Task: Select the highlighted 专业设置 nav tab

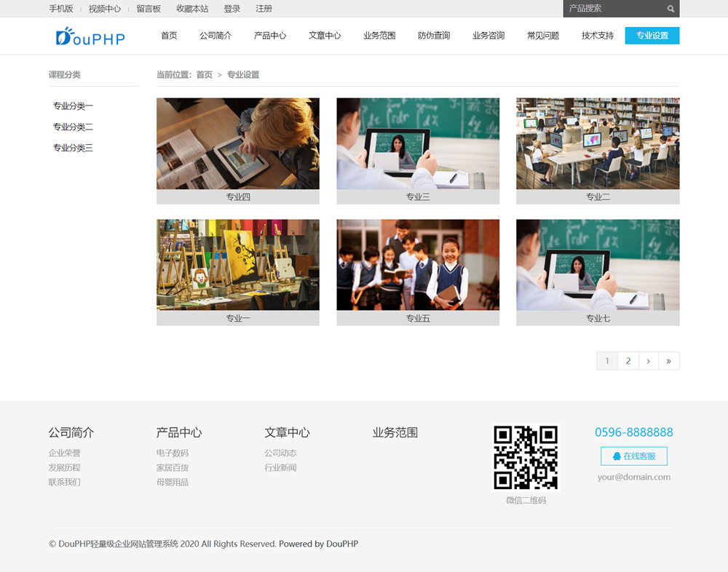Action: (652, 35)
